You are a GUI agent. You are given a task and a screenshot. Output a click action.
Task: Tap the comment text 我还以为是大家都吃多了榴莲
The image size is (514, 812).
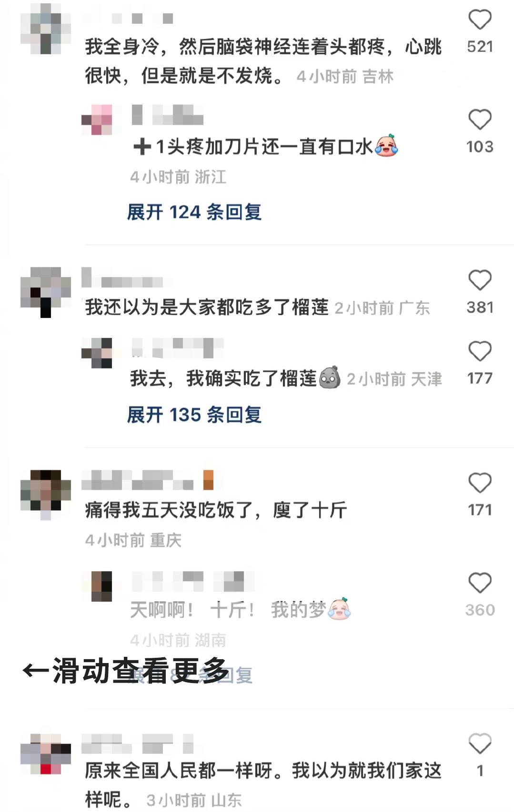click(x=207, y=307)
